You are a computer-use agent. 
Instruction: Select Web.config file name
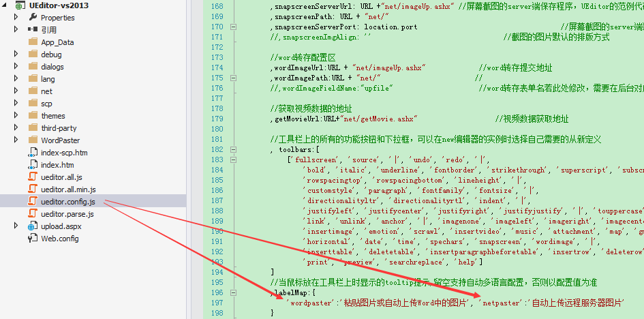point(60,239)
